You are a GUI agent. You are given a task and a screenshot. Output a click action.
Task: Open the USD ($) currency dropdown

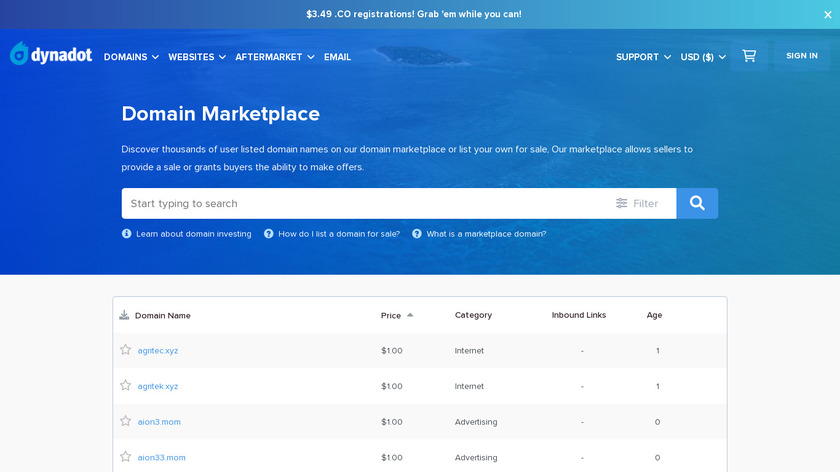click(703, 57)
